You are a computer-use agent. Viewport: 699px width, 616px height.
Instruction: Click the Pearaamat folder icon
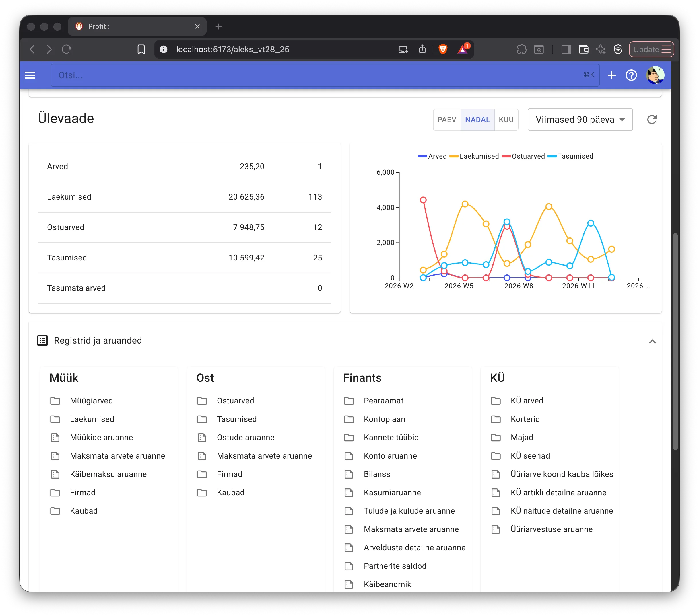click(x=349, y=401)
